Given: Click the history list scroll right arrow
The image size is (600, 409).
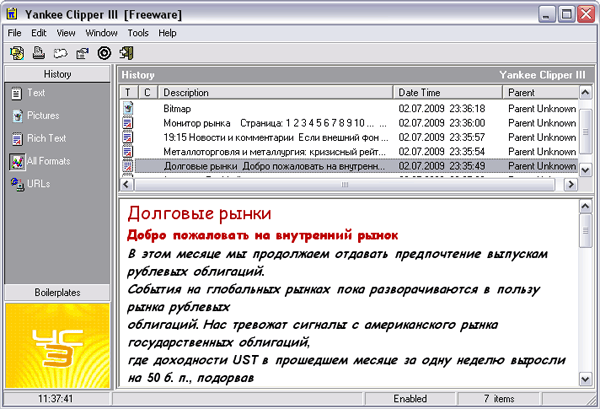Looking at the screenshot, I should point(571,185).
